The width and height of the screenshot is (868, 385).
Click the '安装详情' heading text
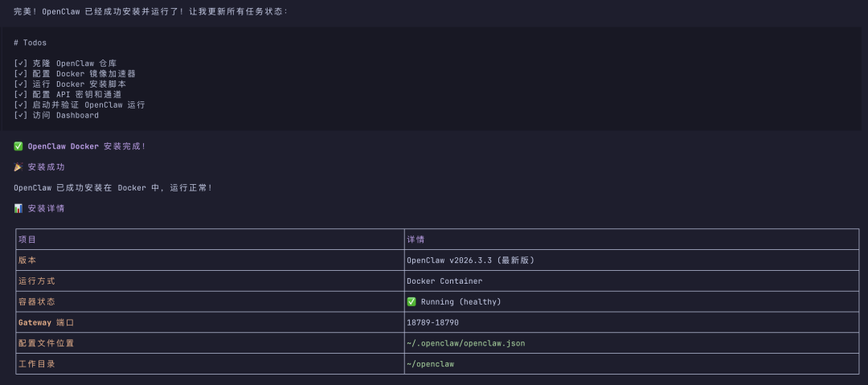pyautogui.click(x=47, y=209)
